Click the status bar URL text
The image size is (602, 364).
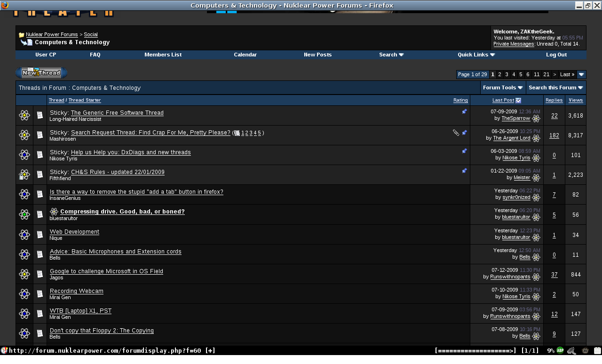tap(112, 350)
